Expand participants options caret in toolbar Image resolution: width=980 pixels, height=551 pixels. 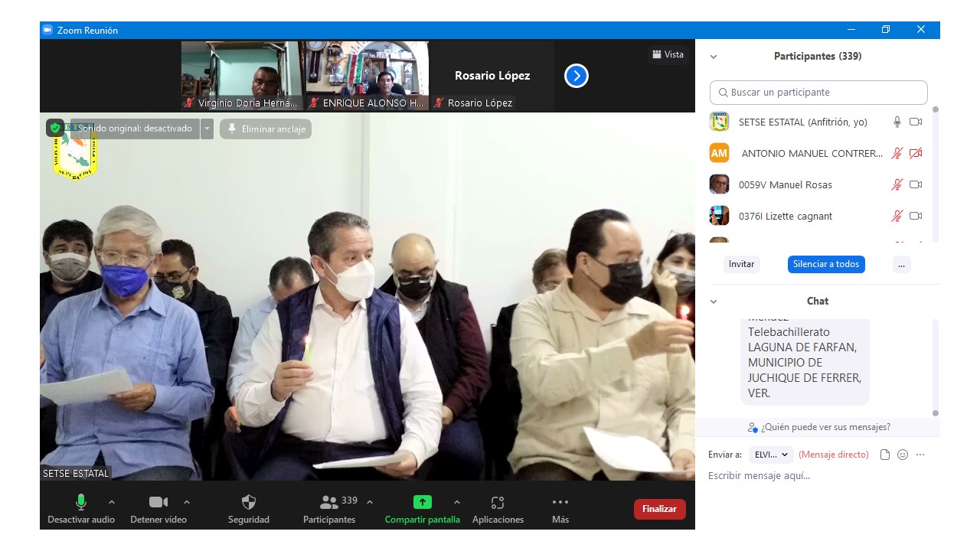click(x=370, y=502)
